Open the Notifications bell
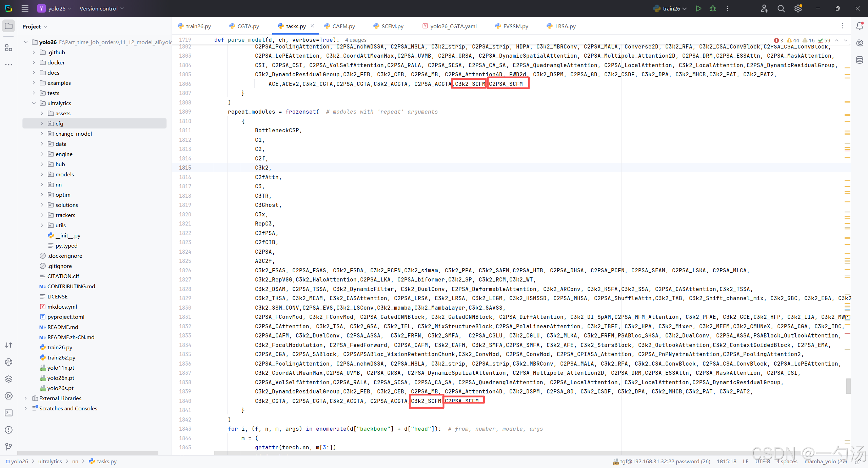 click(860, 26)
